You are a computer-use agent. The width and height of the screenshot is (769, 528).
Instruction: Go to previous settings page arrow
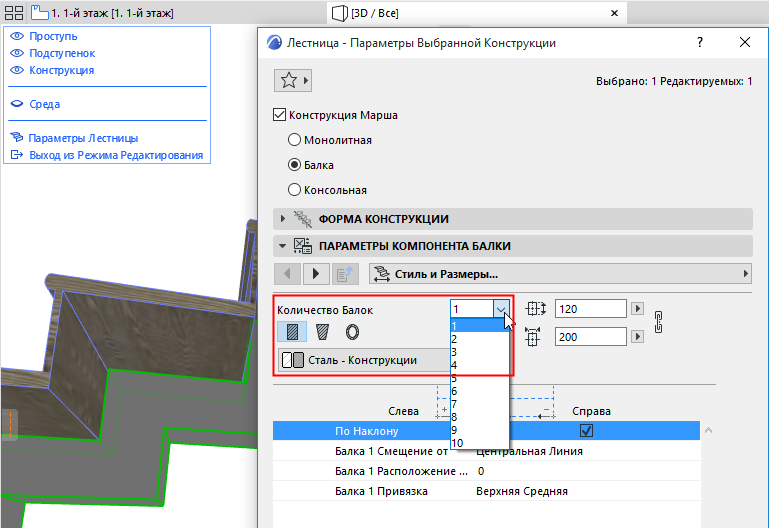[287, 274]
